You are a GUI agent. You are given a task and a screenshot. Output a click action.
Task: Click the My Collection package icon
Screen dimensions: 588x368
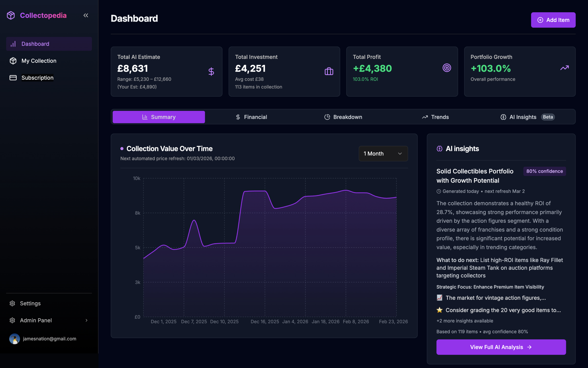click(13, 61)
